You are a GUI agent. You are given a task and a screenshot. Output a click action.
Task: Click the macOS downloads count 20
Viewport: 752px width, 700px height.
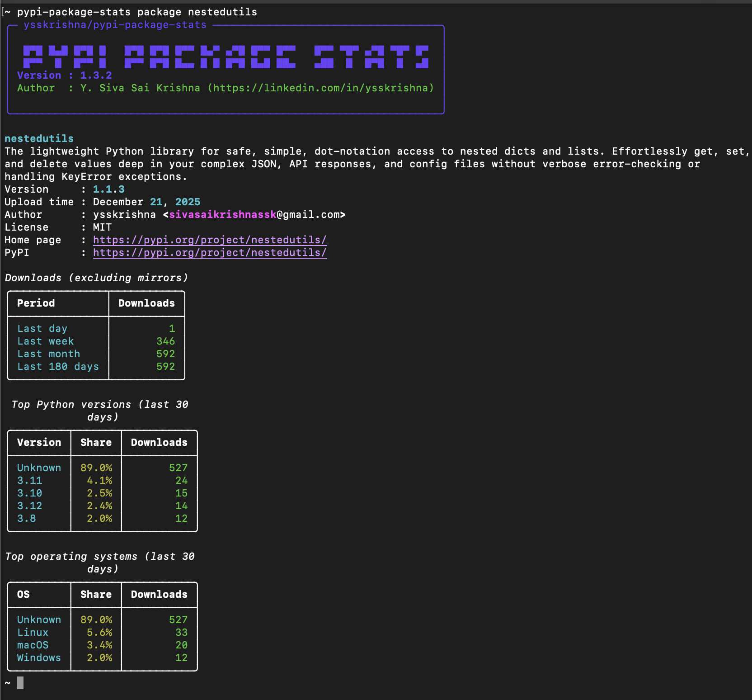point(183,645)
